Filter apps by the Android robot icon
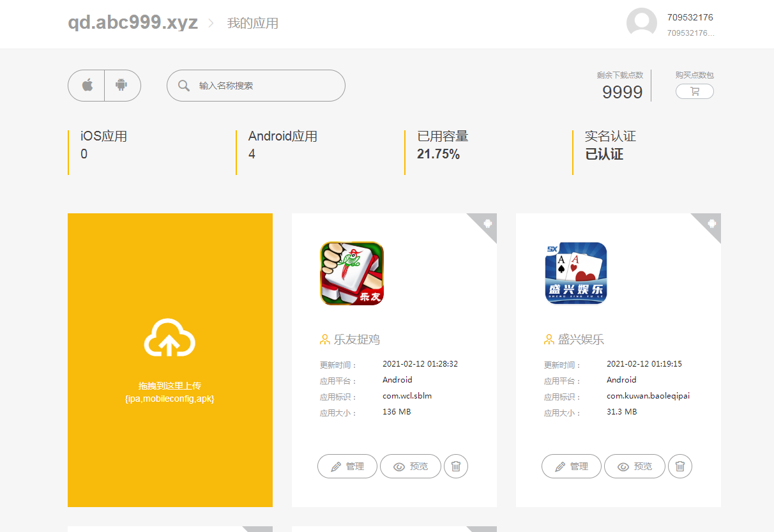 [x=121, y=86]
